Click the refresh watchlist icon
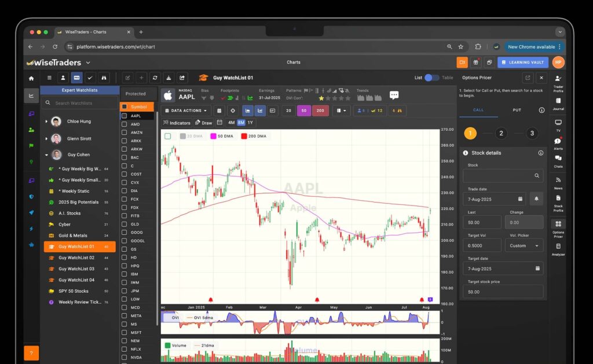 pyautogui.click(x=155, y=78)
